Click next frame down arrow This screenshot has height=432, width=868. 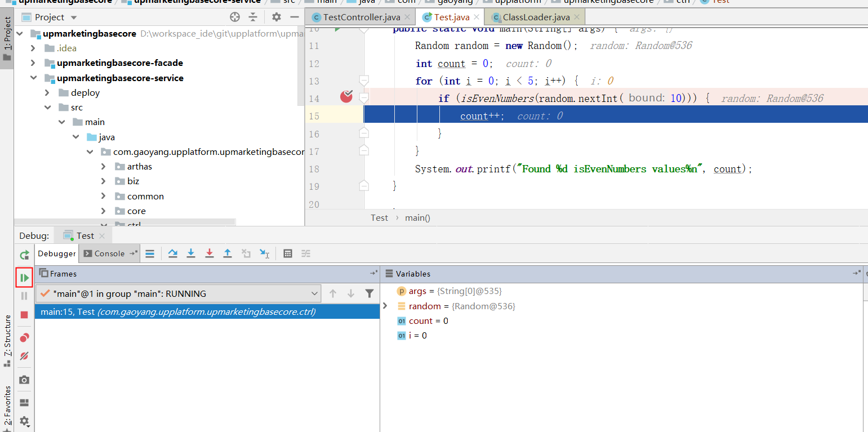pos(351,293)
